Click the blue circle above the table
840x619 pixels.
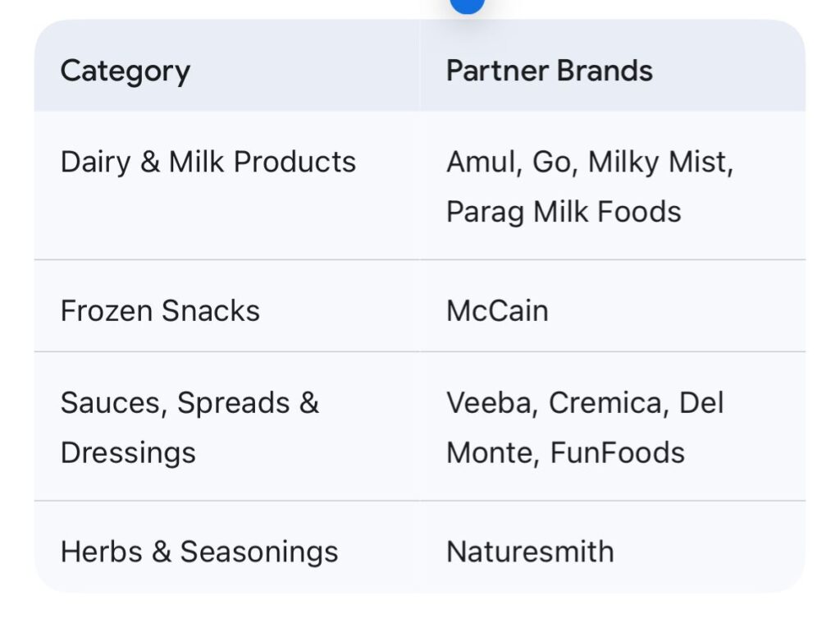(467, 5)
